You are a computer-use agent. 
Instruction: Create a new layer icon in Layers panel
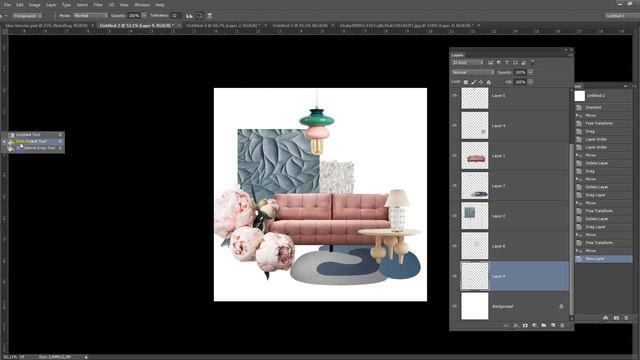553,325
